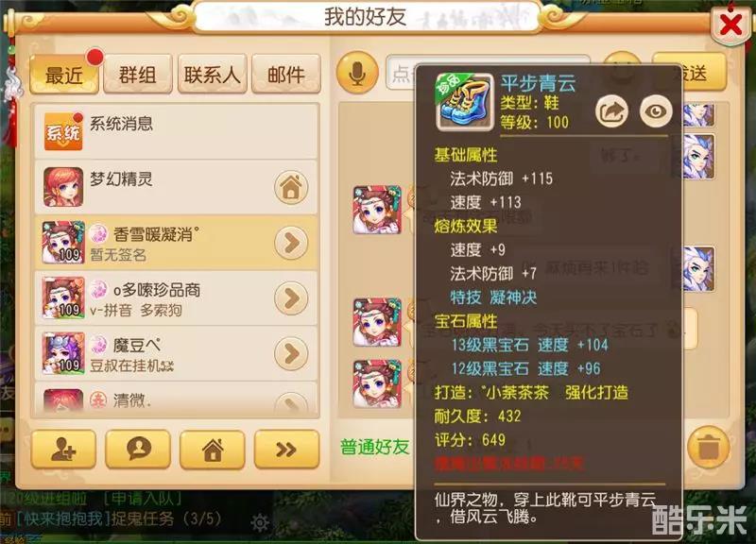Open the chat bubble profile button
Viewport: 756px width, 544px height.
click(x=138, y=450)
